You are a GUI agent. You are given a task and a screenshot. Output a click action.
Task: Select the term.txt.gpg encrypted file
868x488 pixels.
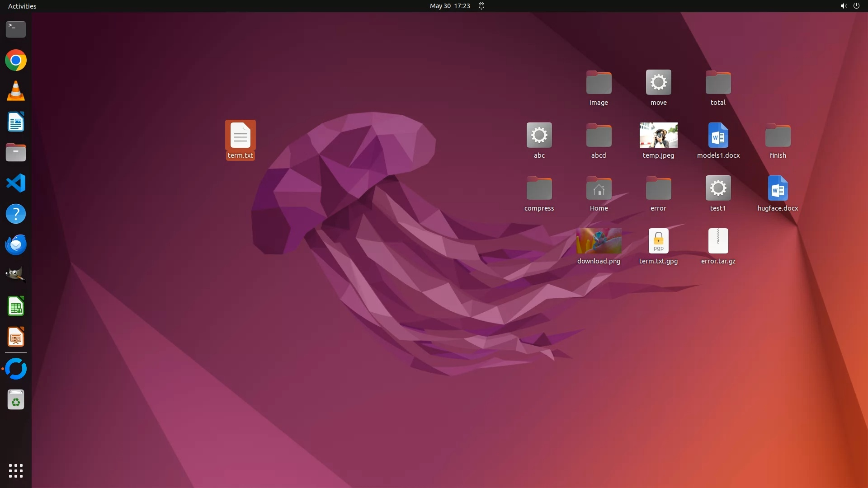pos(658,241)
